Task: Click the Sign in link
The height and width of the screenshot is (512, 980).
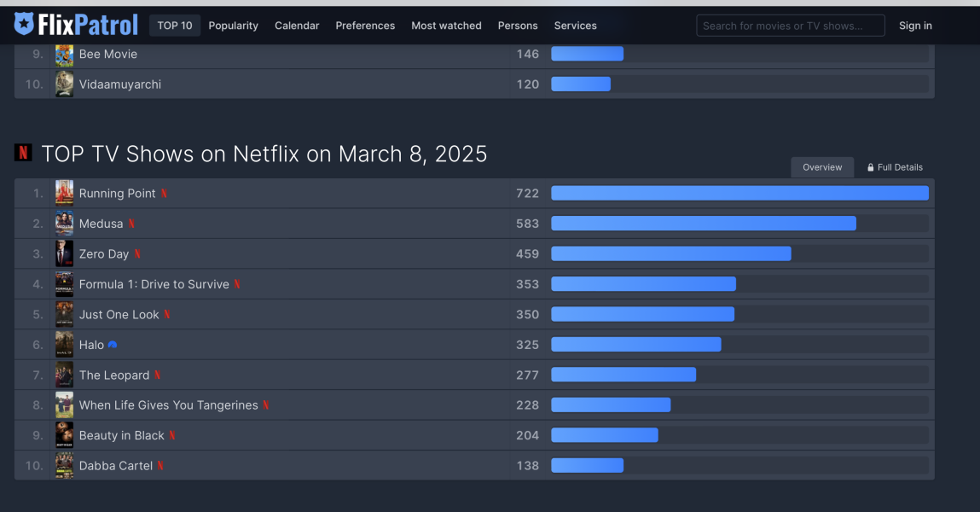Action: pyautogui.click(x=915, y=26)
